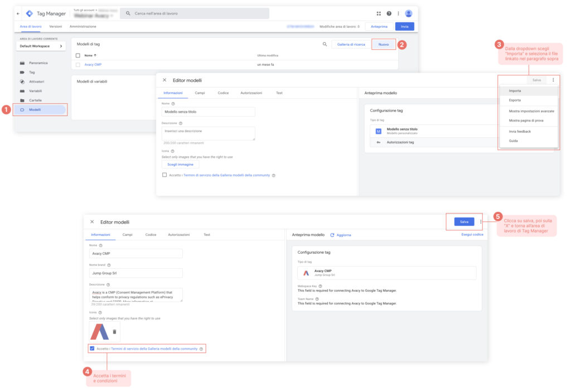Click the Galleria di ricerca button

(x=351, y=45)
